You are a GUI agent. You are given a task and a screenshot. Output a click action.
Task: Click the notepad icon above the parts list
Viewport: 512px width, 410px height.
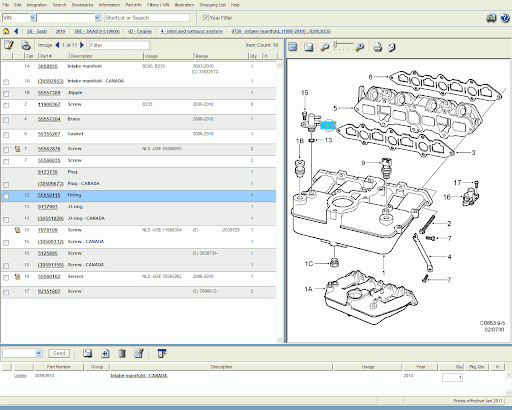click(9, 45)
